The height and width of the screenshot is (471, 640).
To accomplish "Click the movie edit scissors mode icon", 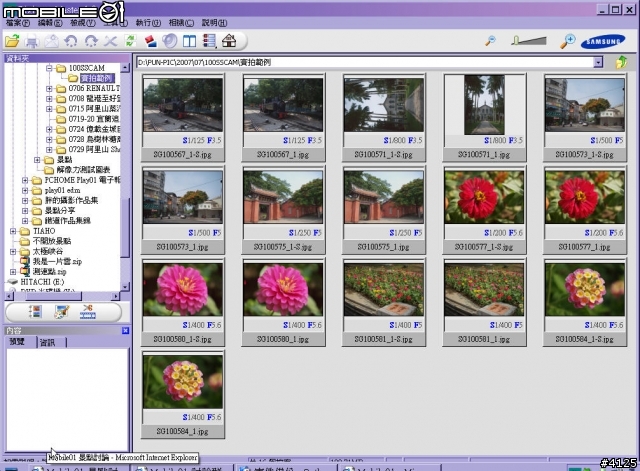I will (x=88, y=313).
